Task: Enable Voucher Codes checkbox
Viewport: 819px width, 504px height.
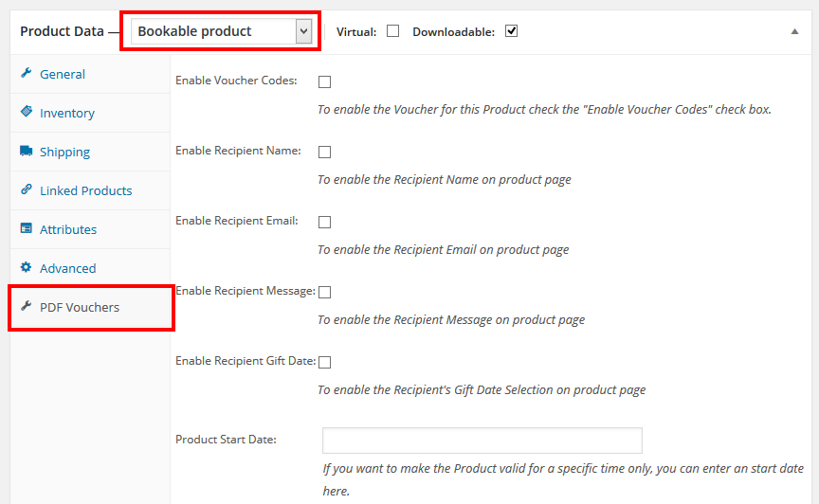Action: coord(324,81)
